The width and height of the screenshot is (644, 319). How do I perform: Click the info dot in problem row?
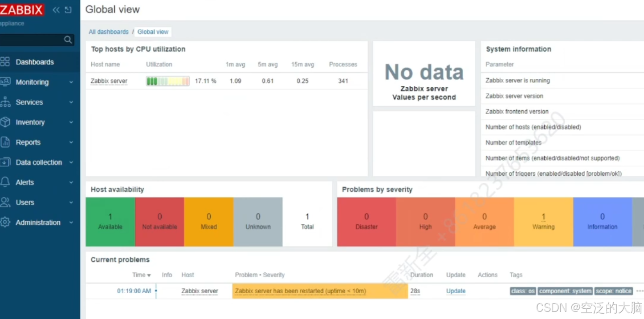coord(156,291)
